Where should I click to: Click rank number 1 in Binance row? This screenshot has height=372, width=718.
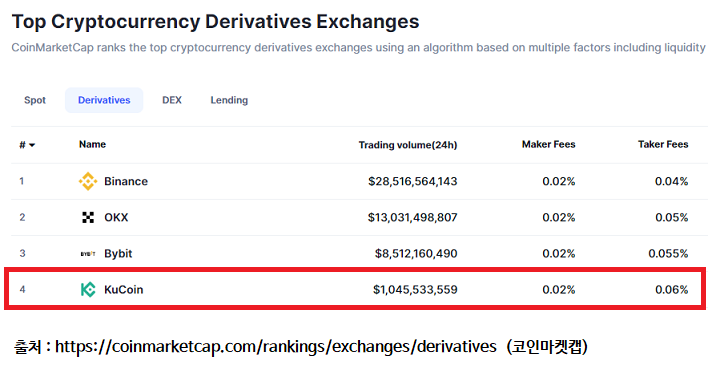[x=22, y=181]
